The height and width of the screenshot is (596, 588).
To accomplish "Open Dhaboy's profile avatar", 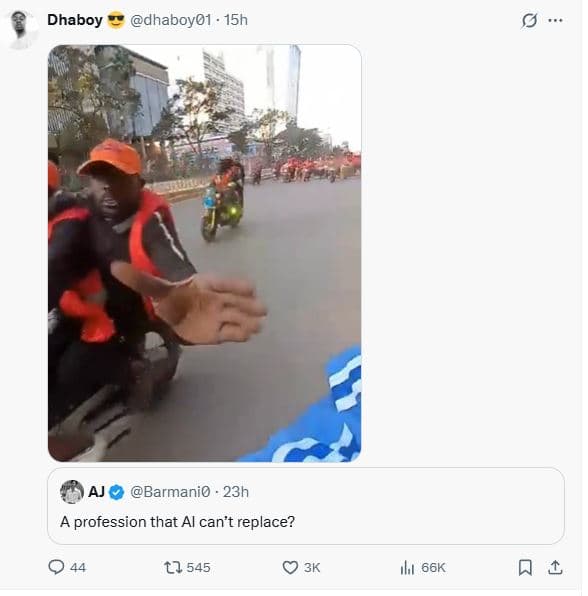I will (20, 29).
